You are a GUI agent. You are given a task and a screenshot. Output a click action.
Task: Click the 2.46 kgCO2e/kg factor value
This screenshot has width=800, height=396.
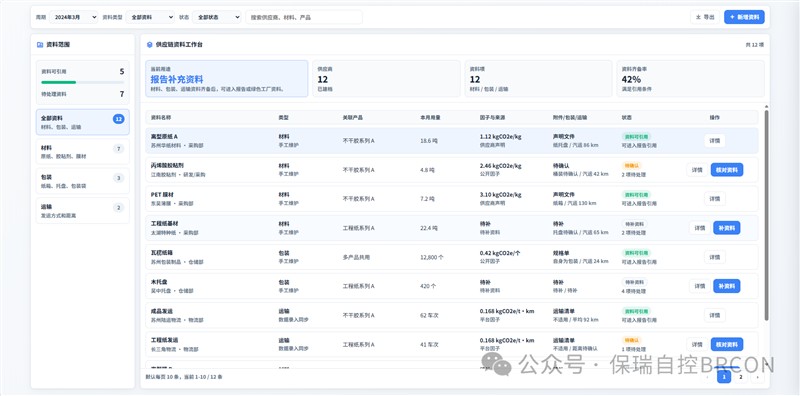coord(500,166)
